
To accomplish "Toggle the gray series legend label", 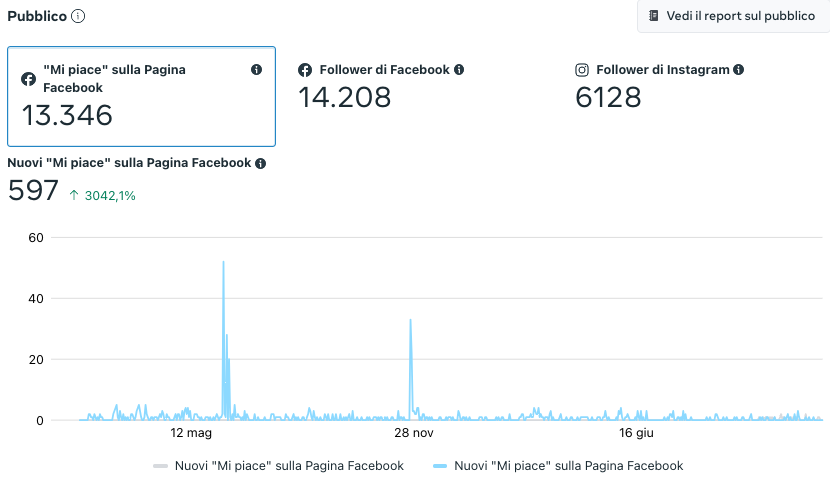I will tap(289, 466).
